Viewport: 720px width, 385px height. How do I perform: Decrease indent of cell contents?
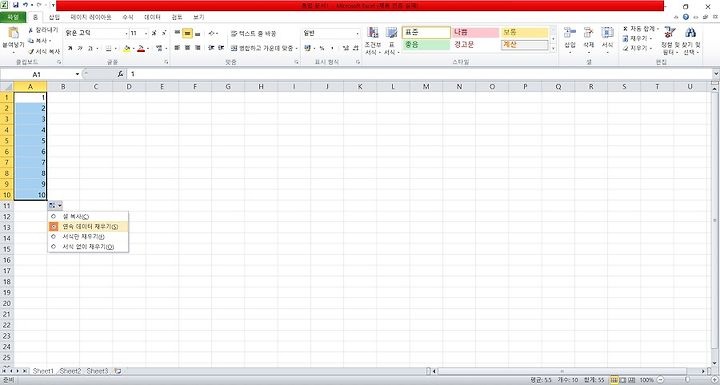click(211, 48)
